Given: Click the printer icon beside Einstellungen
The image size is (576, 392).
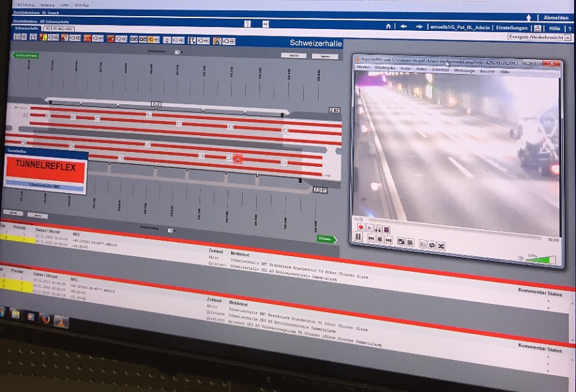Looking at the screenshot, I should [x=538, y=28].
